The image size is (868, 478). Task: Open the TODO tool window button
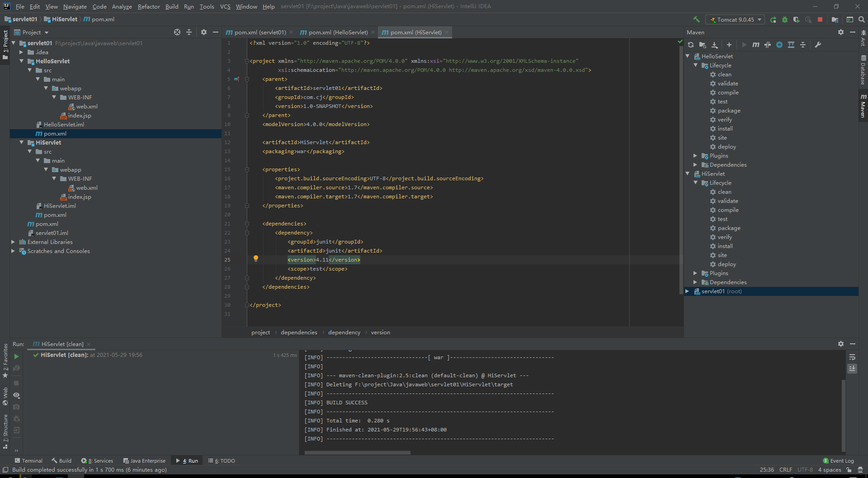pos(222,460)
